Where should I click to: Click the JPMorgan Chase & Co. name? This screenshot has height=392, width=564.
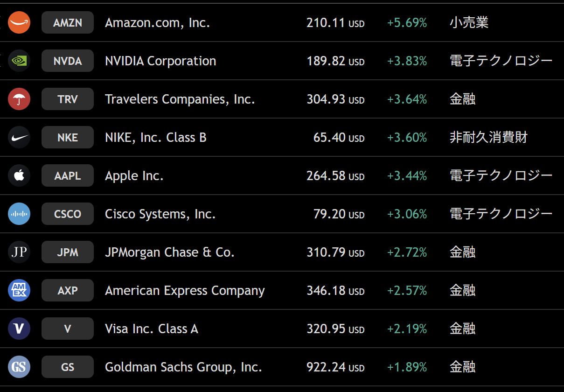coord(170,252)
